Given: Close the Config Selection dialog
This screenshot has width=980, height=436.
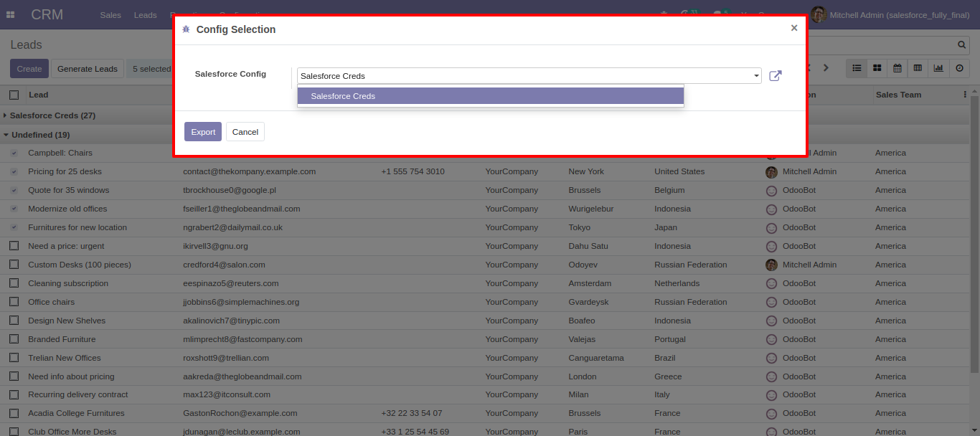Looking at the screenshot, I should (794, 28).
